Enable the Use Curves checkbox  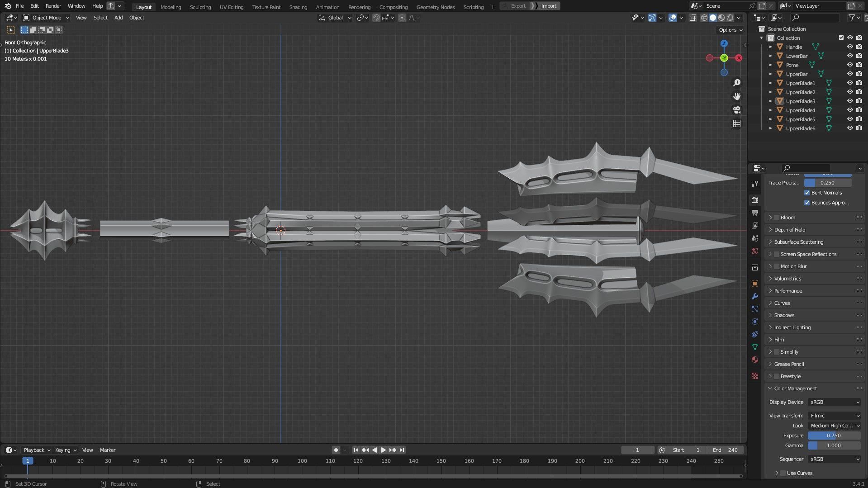coord(783,473)
